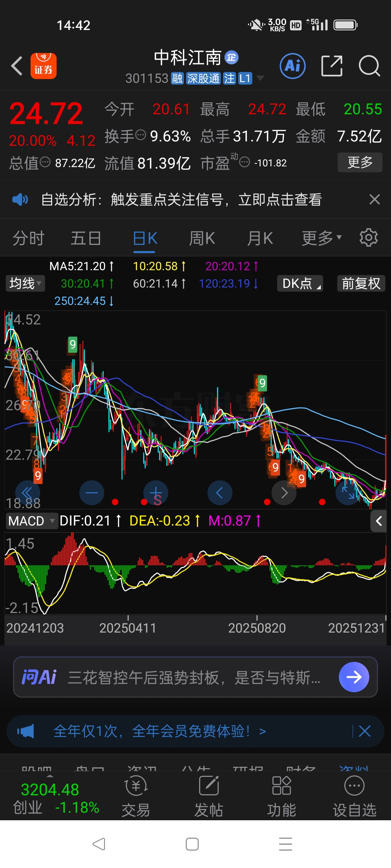The height and width of the screenshot is (868, 391).
Task: Zoom in chart with plus button
Action: (x=156, y=493)
